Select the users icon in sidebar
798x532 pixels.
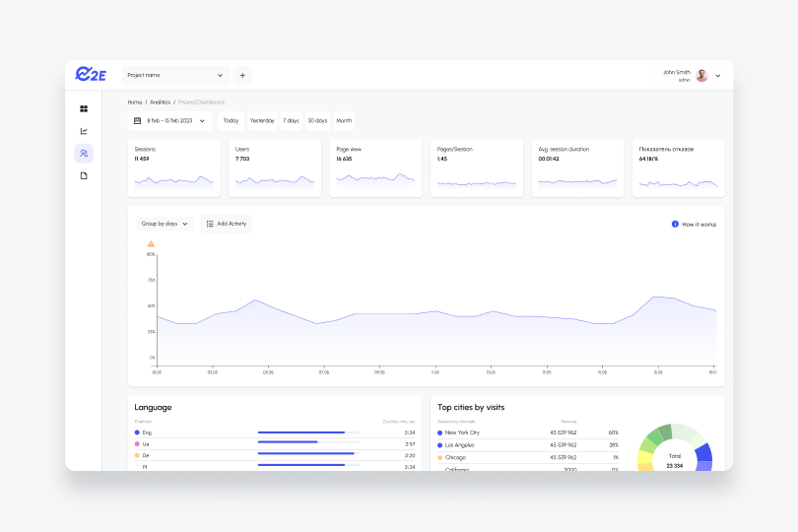pos(84,154)
